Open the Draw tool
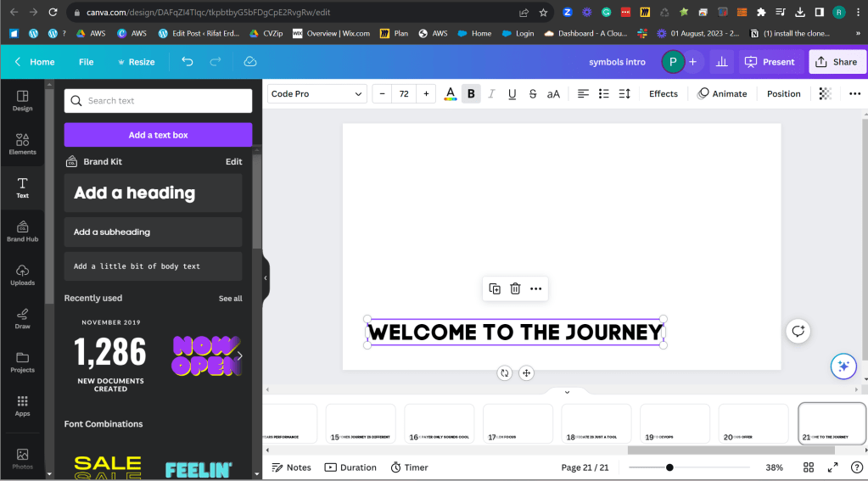Screen dimensions: 868x481 click(x=22, y=319)
